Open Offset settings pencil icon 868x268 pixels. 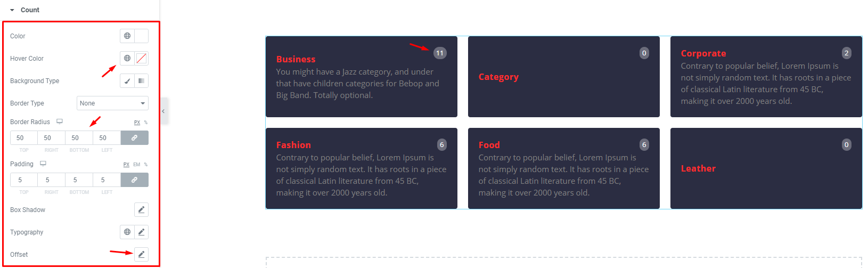141,255
